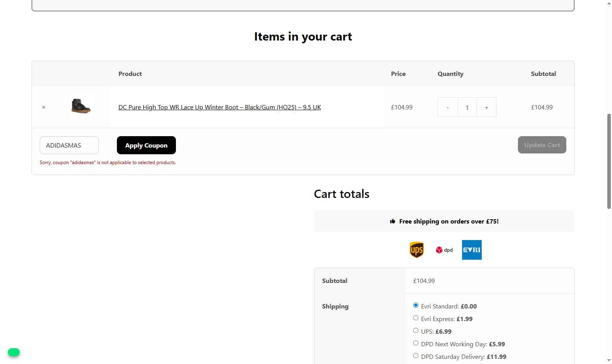The height and width of the screenshot is (364, 612).
Task: Click the Quantity column header
Action: click(x=451, y=74)
